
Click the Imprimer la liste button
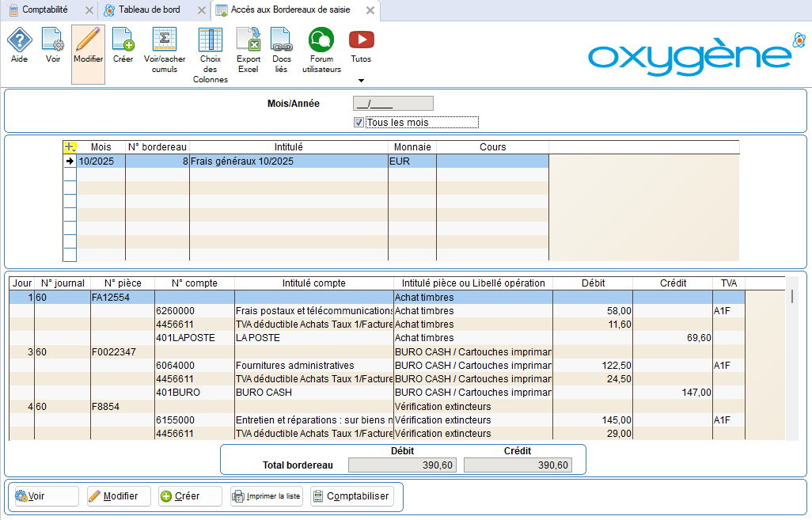click(x=266, y=496)
